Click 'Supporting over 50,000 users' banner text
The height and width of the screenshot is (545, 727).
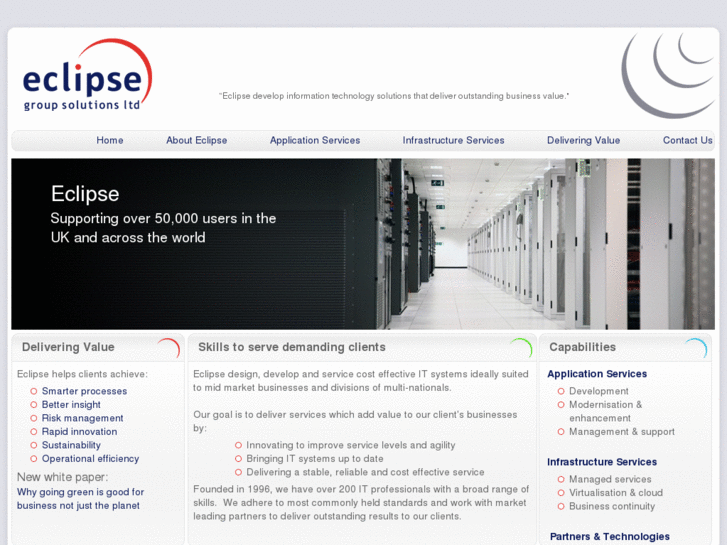click(x=163, y=228)
